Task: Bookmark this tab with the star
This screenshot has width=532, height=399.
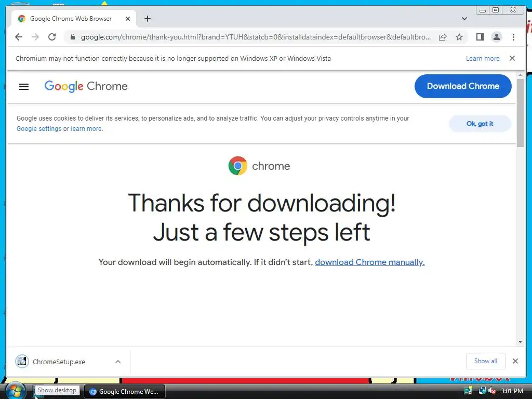Action: click(x=459, y=37)
